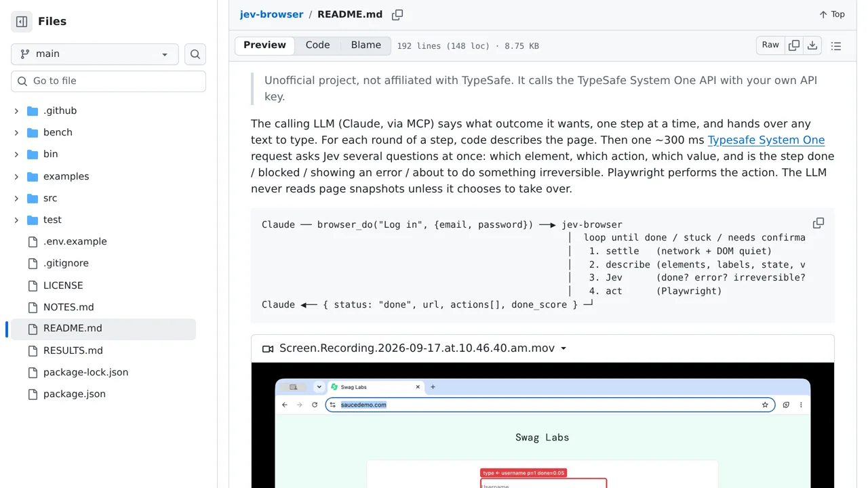
Task: Switch to the Code tab
Action: click(317, 45)
